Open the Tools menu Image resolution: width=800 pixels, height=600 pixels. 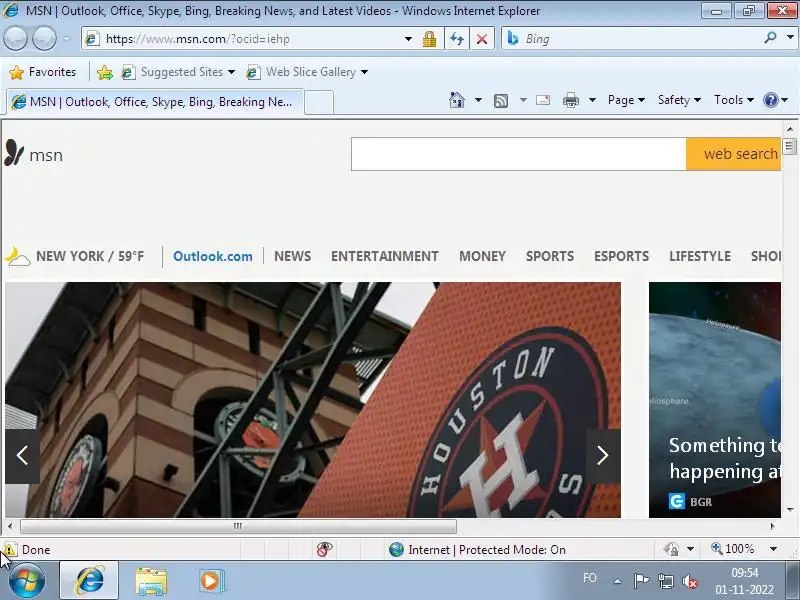(x=734, y=100)
